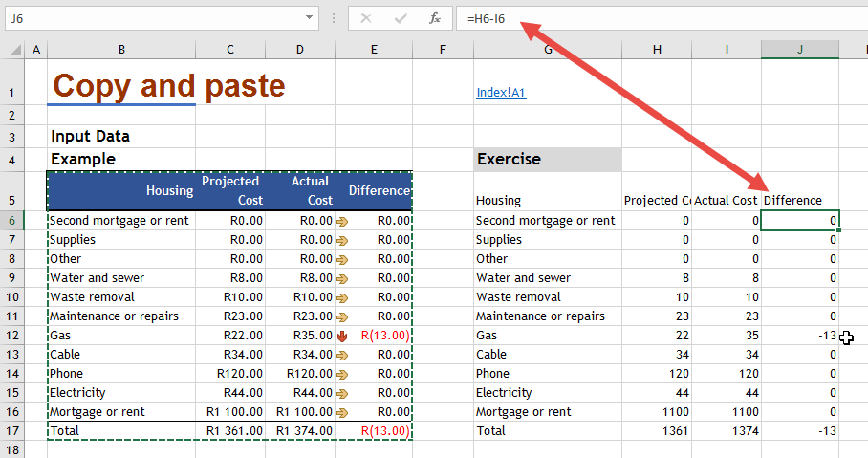Select the R8.00 projected cost cell
The image size is (868, 458).
[230, 278]
